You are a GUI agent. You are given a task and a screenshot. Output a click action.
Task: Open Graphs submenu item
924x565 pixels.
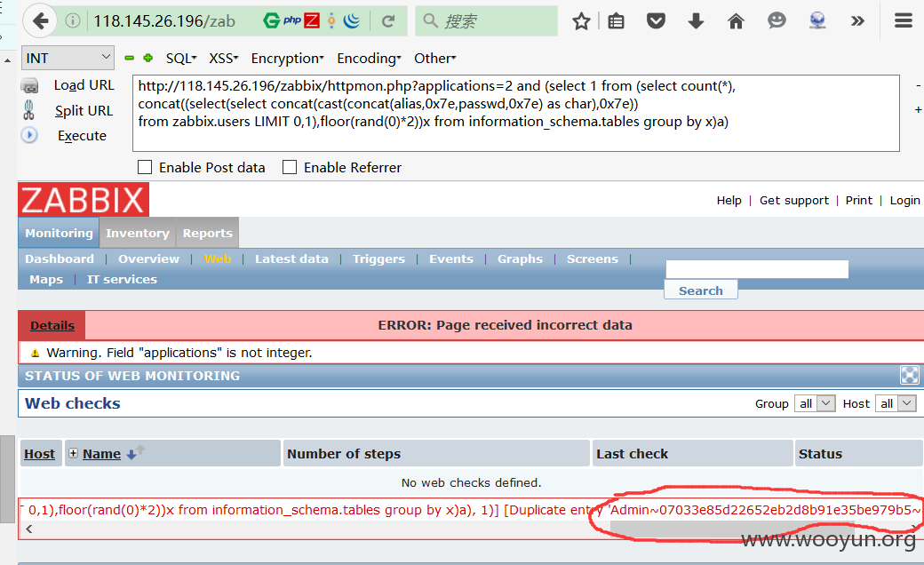tap(520, 259)
